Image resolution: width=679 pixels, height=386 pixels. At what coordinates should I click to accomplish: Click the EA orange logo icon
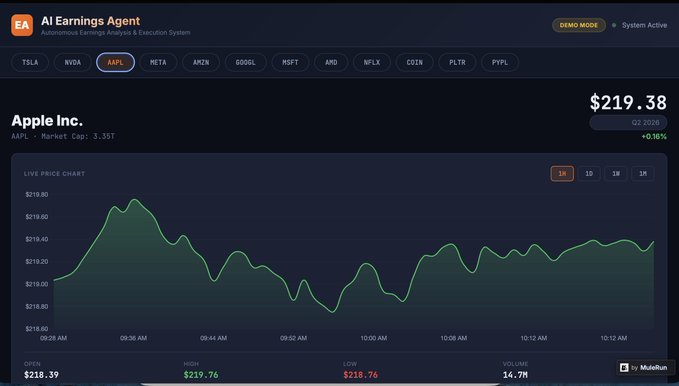[x=22, y=25]
